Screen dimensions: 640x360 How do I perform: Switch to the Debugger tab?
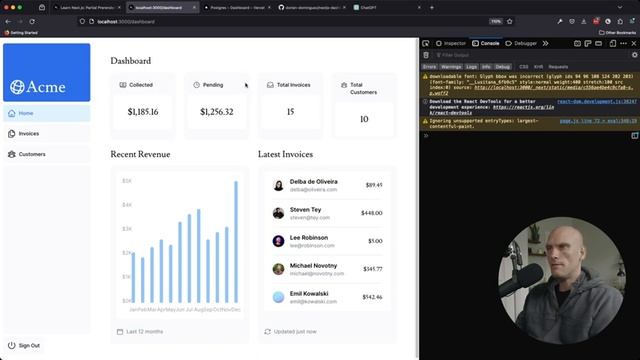(x=521, y=43)
